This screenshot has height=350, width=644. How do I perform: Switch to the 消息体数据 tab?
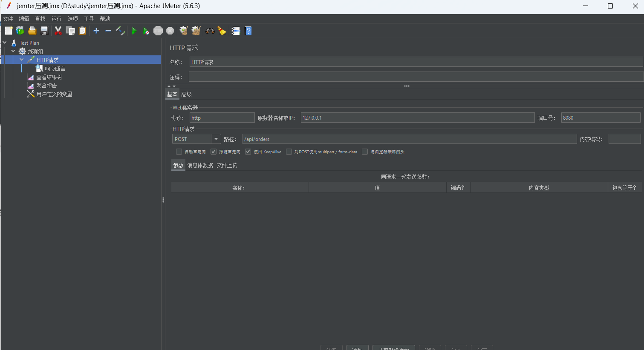(200, 165)
